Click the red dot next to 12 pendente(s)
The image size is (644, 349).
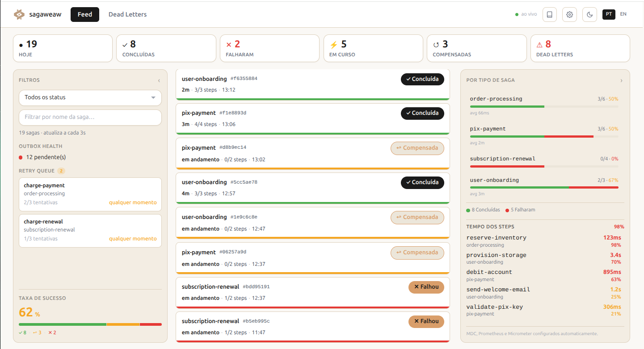[x=21, y=157]
